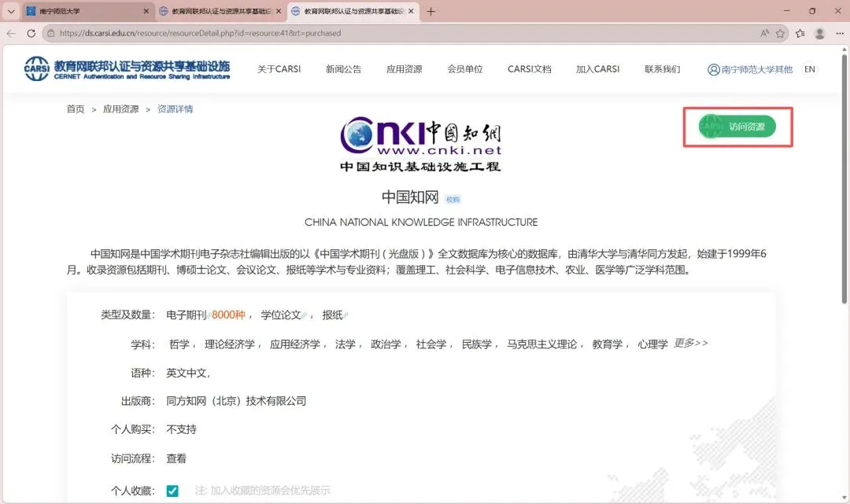Click 资源详情 in the breadcrumb
Viewport: 850px width, 504px height.
tap(175, 109)
